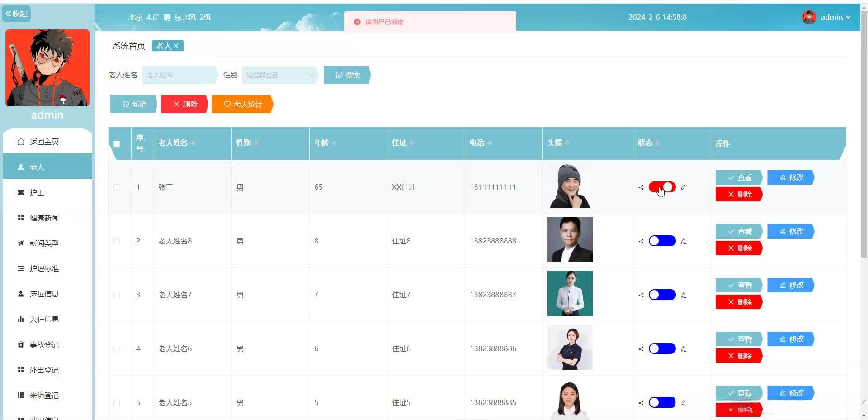The height and width of the screenshot is (420, 868).
Task: Click edit pencil icon in 老人姓名7 status cell
Action: [684, 295]
